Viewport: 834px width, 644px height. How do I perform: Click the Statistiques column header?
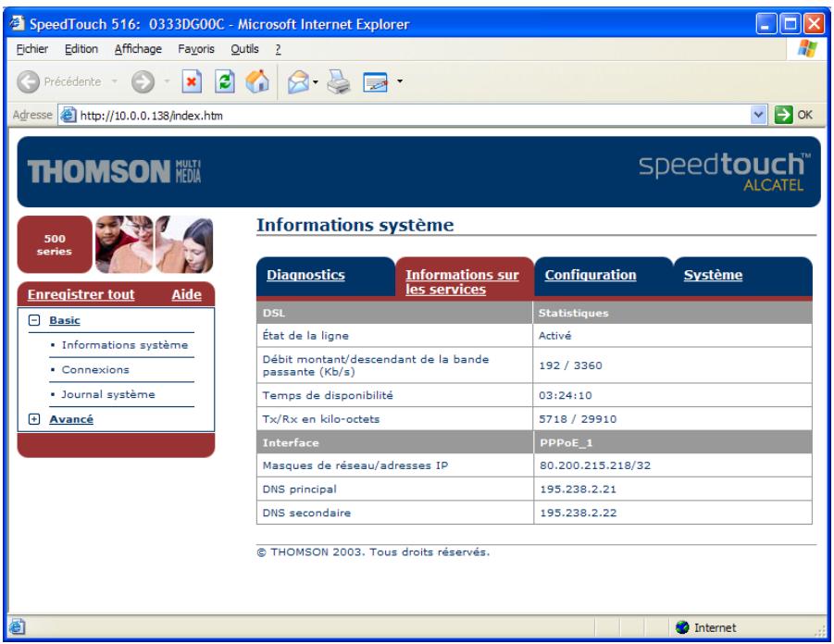(x=573, y=313)
